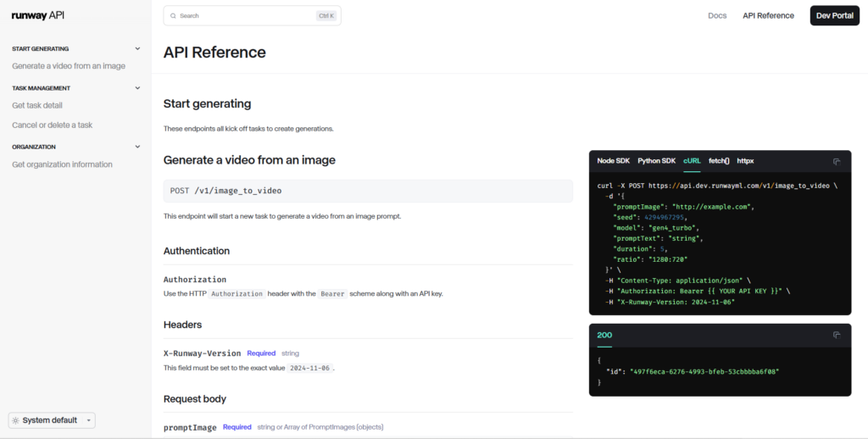Click the Headers section heading

182,325
